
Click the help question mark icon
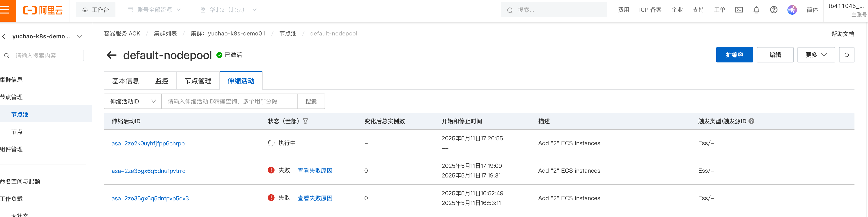(x=774, y=10)
